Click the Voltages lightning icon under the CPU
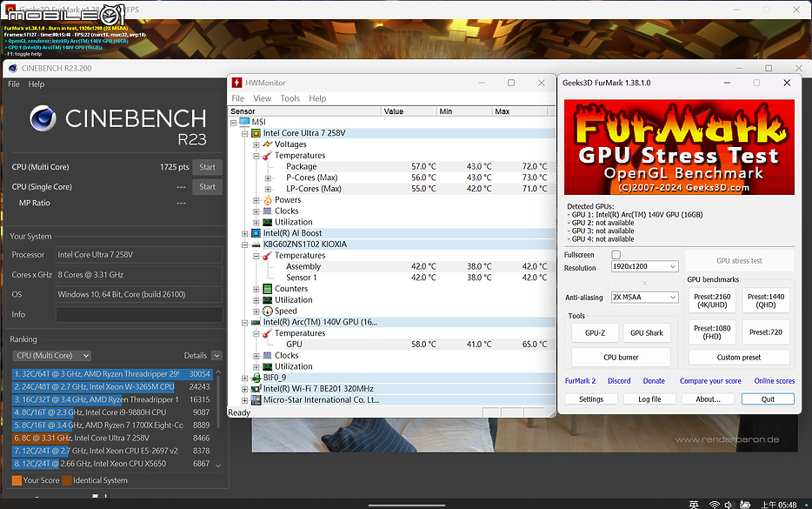This screenshot has height=509, width=812. 268,144
